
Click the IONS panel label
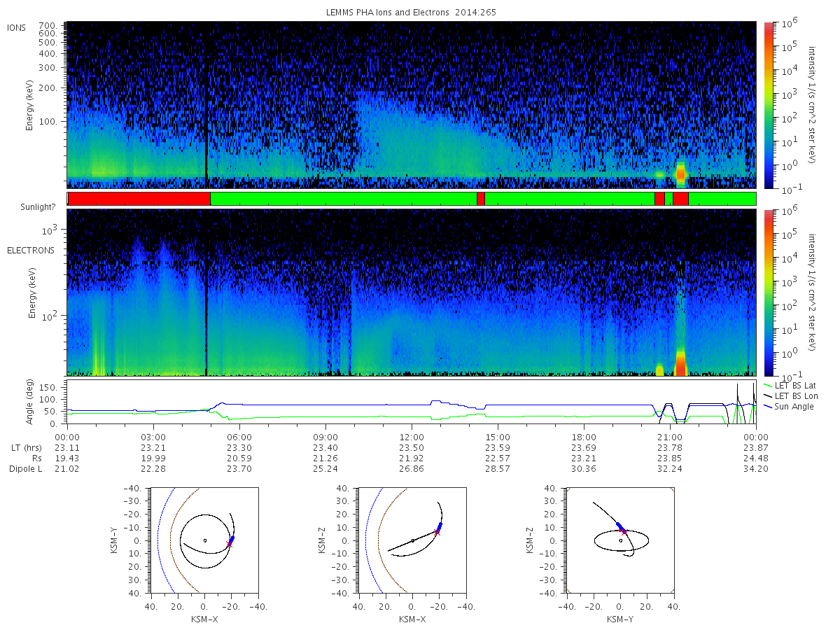pos(17,28)
